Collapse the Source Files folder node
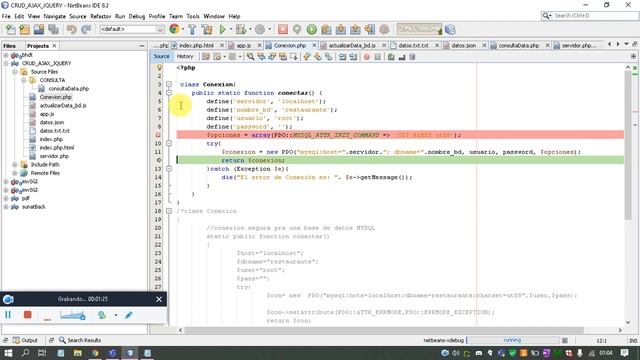Screen dimensions: 640x360 [15, 72]
